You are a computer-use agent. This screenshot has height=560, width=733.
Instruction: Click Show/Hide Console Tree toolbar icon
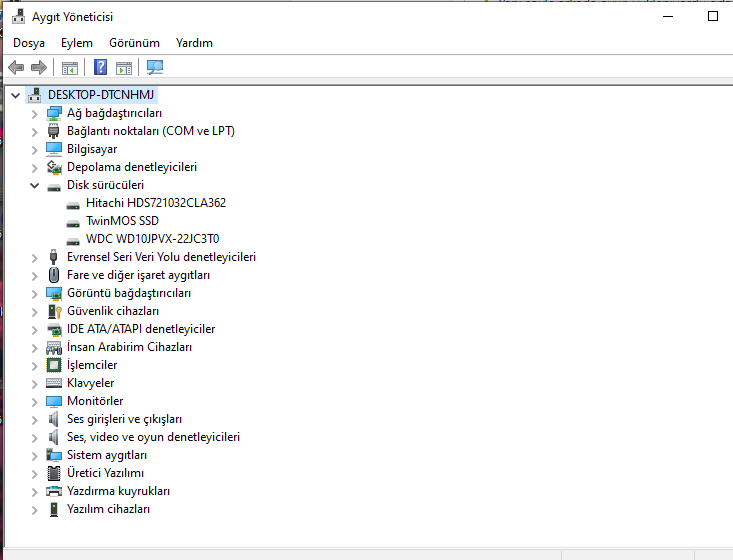(x=70, y=68)
